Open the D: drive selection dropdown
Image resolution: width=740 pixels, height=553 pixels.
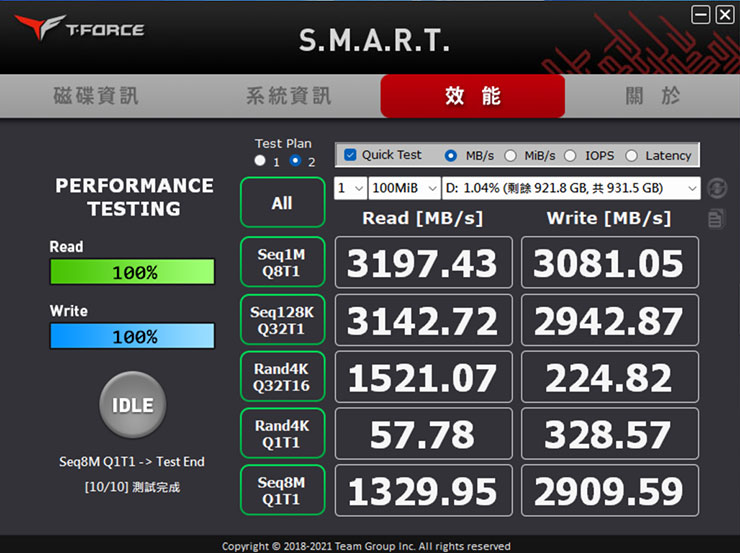point(571,188)
